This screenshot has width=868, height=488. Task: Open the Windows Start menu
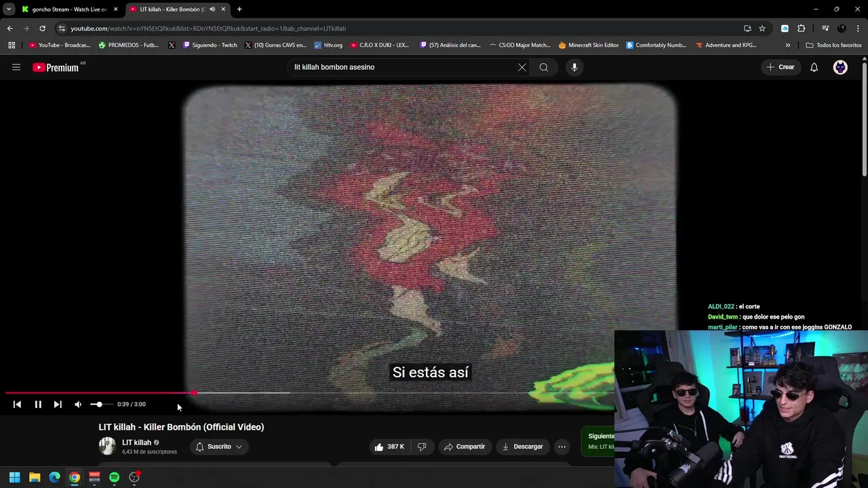point(14,477)
